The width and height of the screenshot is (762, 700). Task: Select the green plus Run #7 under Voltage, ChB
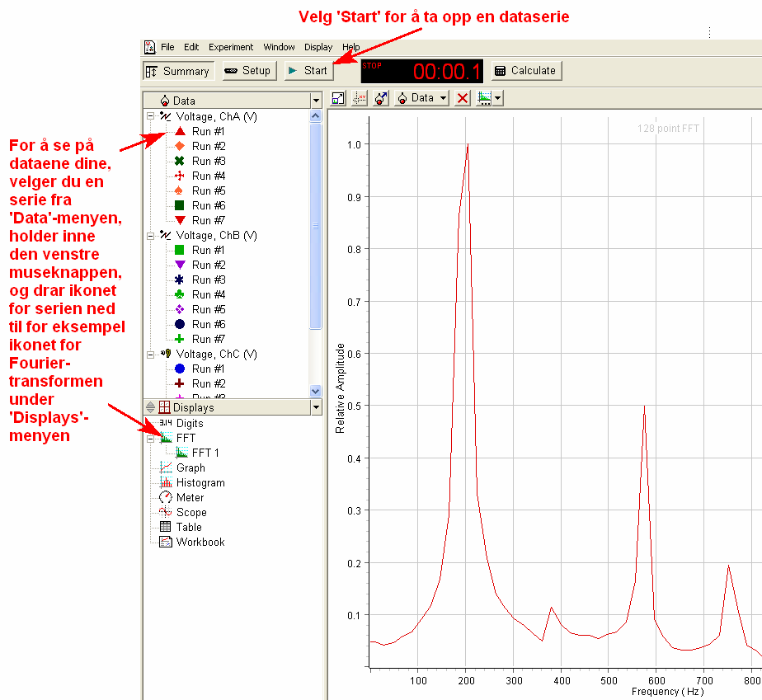[x=200, y=339]
